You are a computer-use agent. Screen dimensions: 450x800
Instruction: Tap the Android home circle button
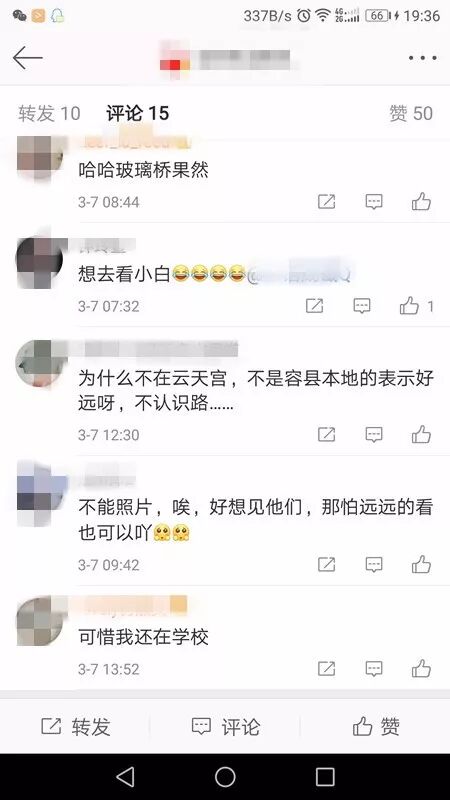click(x=225, y=777)
